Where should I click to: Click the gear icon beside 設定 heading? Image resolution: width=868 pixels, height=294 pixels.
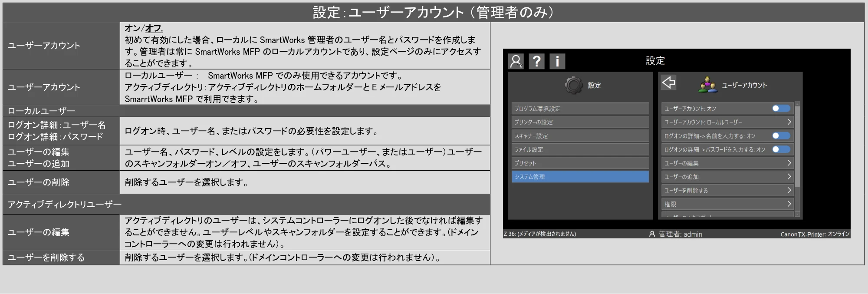(573, 85)
